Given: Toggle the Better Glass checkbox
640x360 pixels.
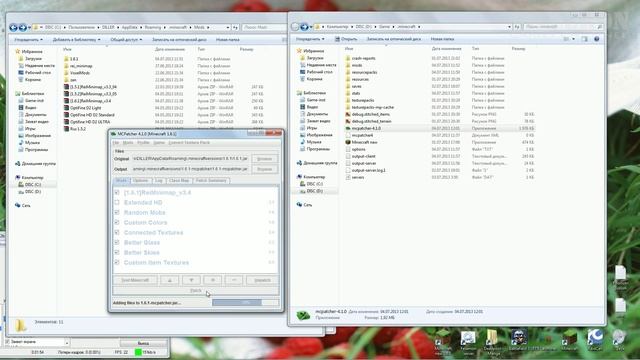Looking at the screenshot, I should point(117,242).
